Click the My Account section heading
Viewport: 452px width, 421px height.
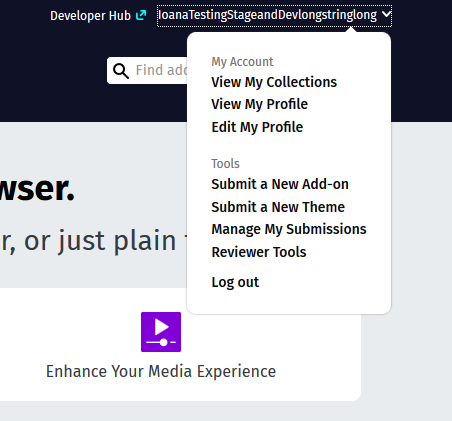click(x=242, y=62)
